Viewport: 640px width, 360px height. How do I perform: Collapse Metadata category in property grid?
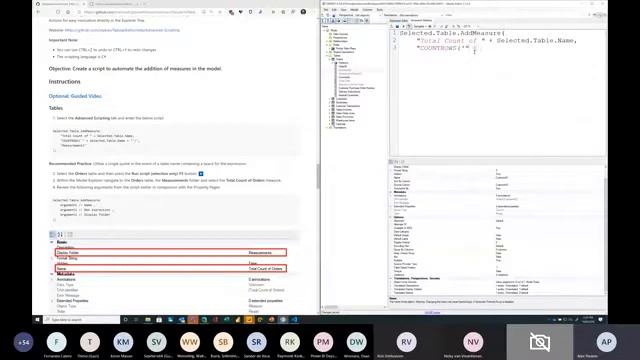(391, 192)
